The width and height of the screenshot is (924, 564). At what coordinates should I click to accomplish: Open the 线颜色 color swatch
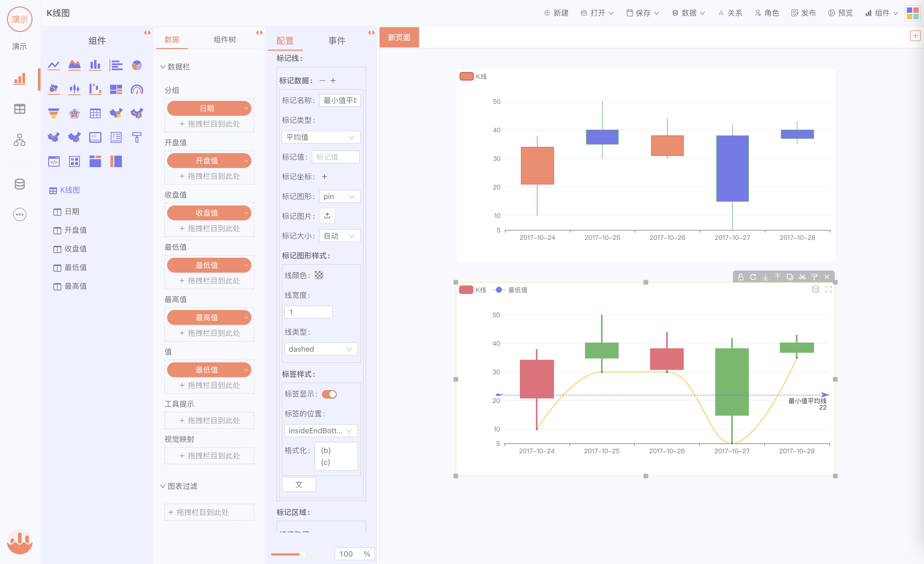[319, 275]
